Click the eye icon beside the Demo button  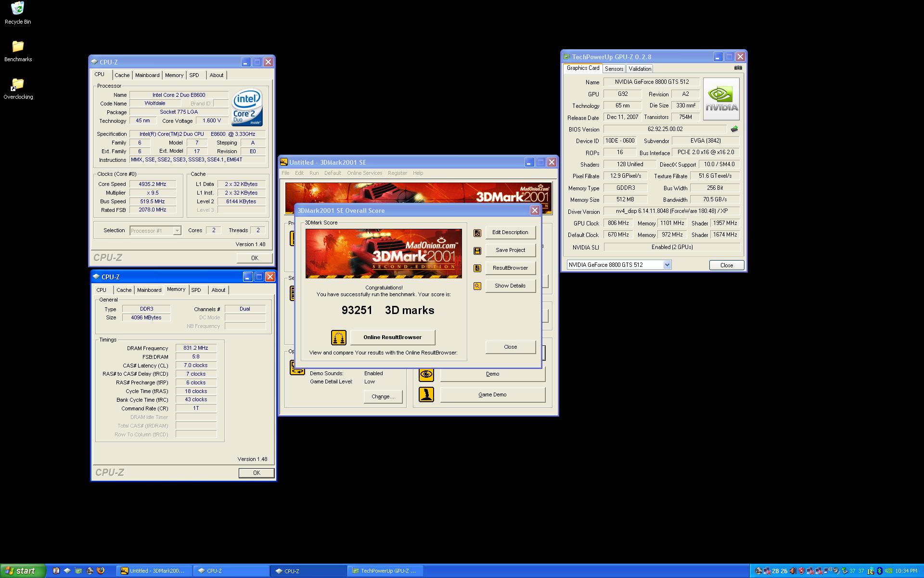pos(426,374)
